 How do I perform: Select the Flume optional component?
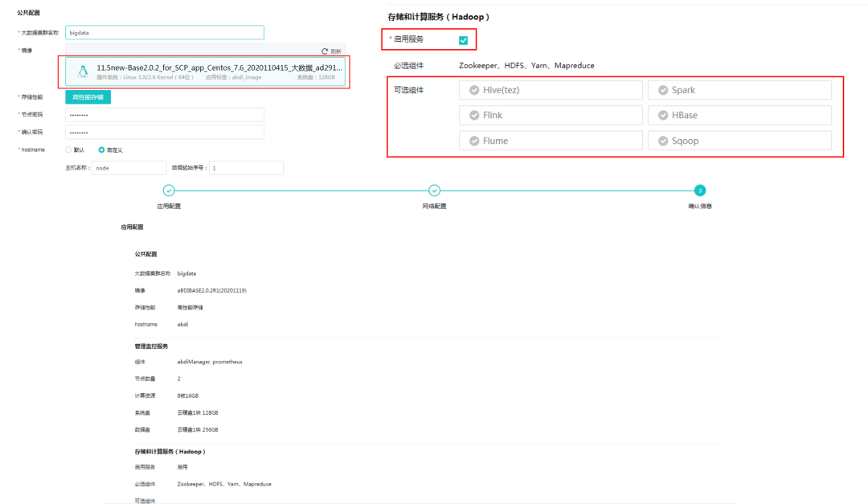pos(551,141)
